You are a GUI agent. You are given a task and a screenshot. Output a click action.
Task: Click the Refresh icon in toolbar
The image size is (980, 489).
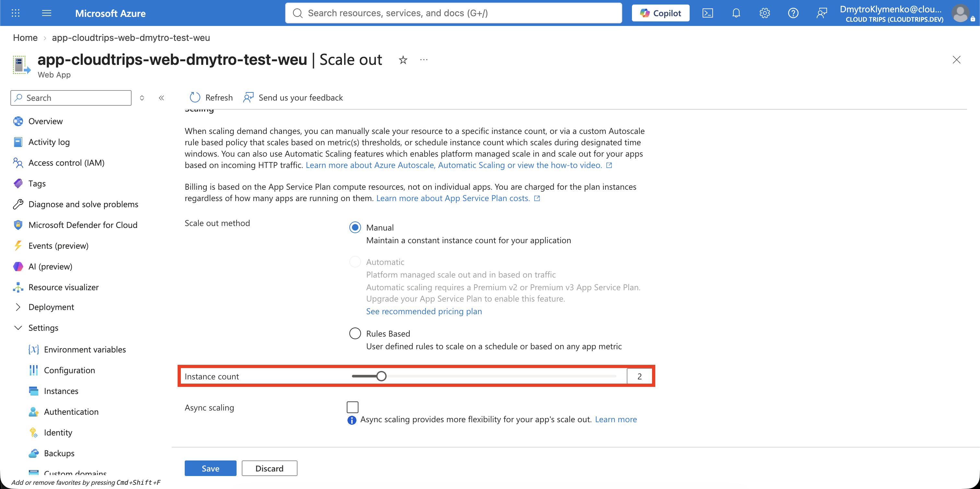tap(195, 97)
